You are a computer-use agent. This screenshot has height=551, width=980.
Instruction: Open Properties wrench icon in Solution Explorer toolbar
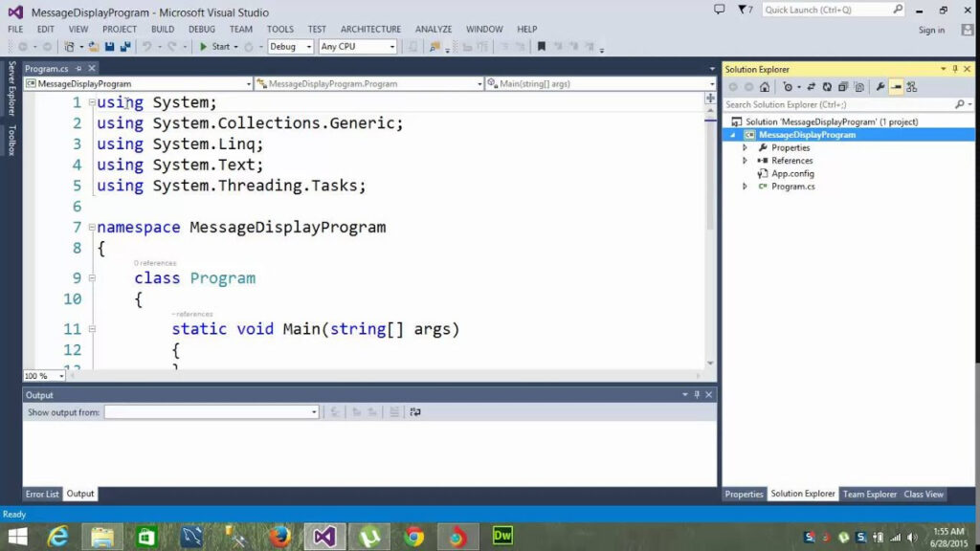pyautogui.click(x=880, y=87)
